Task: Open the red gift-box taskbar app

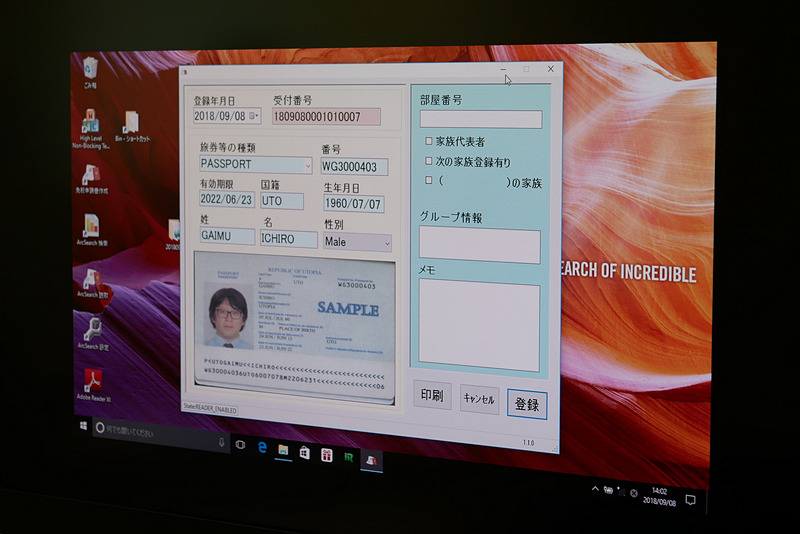Action: tap(327, 454)
